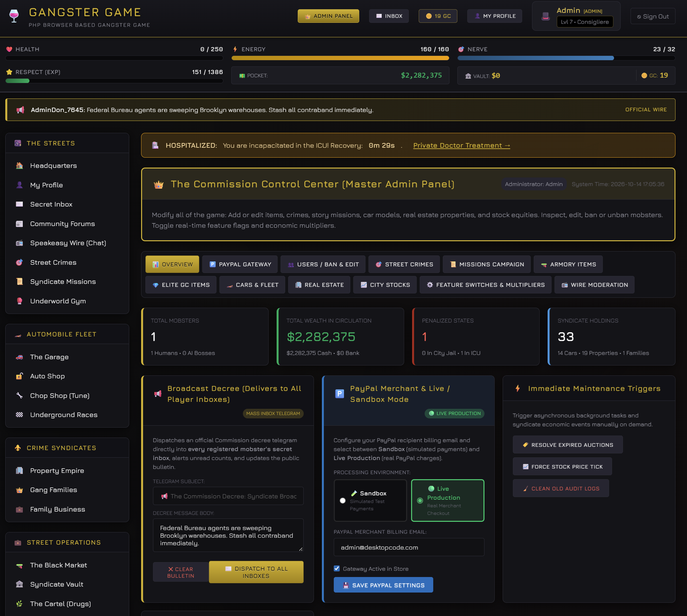Click the Syndicate Vault bank icon
This screenshot has width=687, height=616.
point(19,584)
